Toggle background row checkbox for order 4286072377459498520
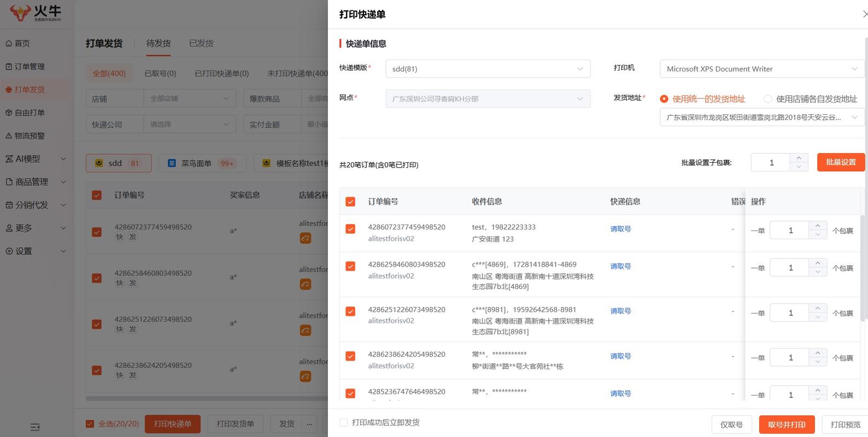 click(97, 232)
